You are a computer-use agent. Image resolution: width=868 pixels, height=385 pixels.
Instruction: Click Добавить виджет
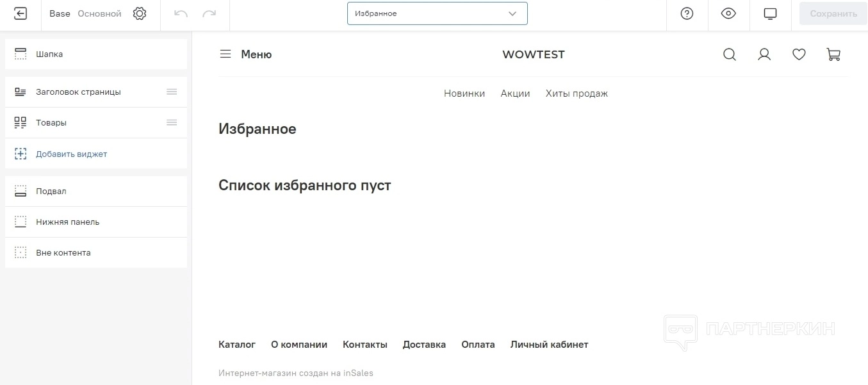click(71, 154)
